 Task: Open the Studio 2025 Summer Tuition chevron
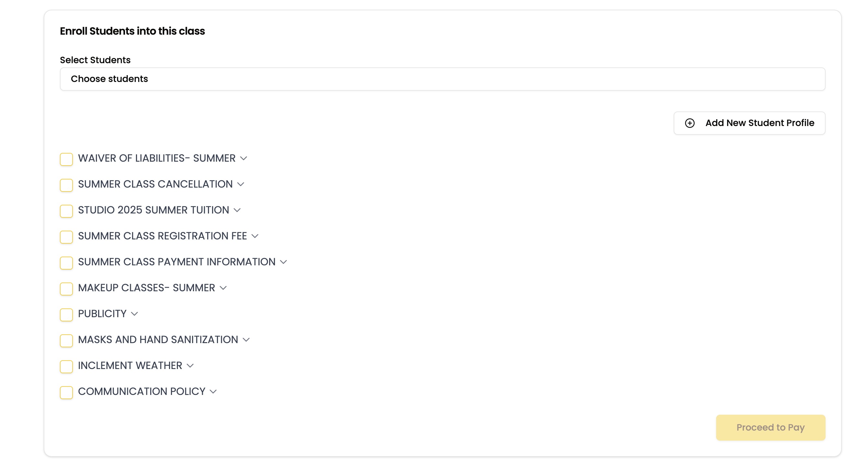click(237, 210)
